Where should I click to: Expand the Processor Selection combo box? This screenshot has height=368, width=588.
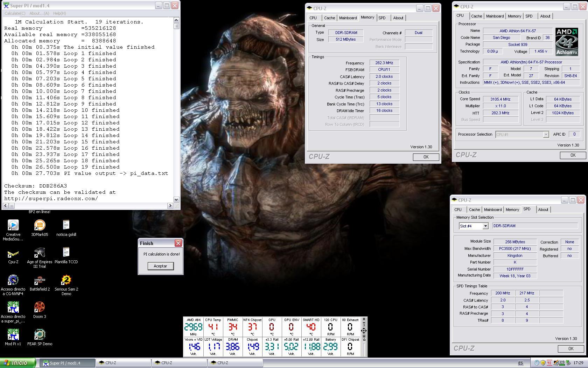[x=545, y=135]
